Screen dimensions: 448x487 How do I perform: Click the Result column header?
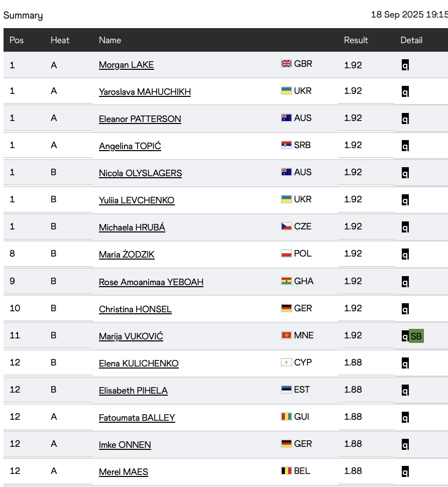pyautogui.click(x=356, y=40)
